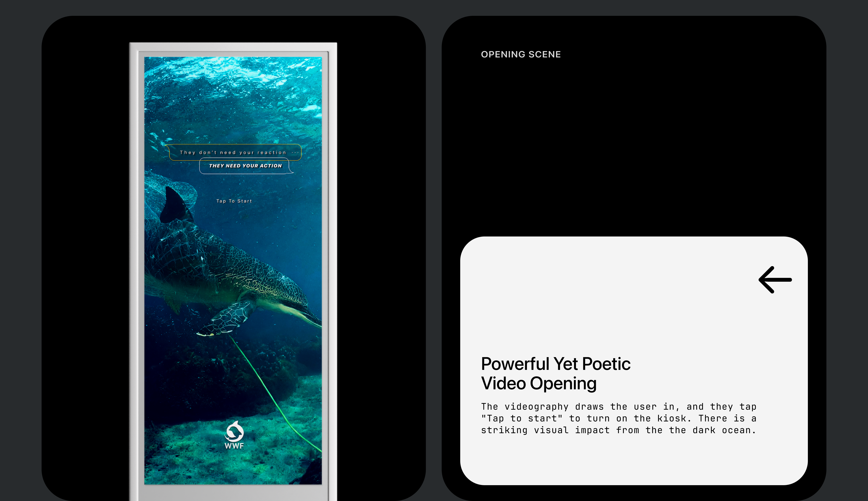Image resolution: width=868 pixels, height=501 pixels.
Task: Click the WWF panda logo
Action: [234, 432]
